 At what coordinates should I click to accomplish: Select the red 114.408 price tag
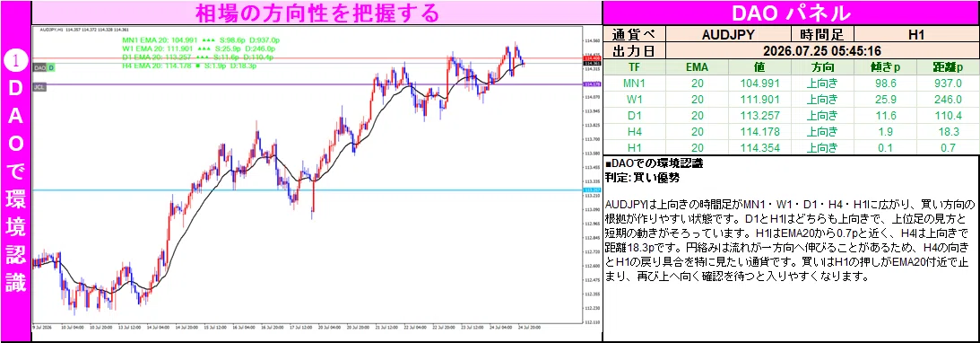(591, 58)
